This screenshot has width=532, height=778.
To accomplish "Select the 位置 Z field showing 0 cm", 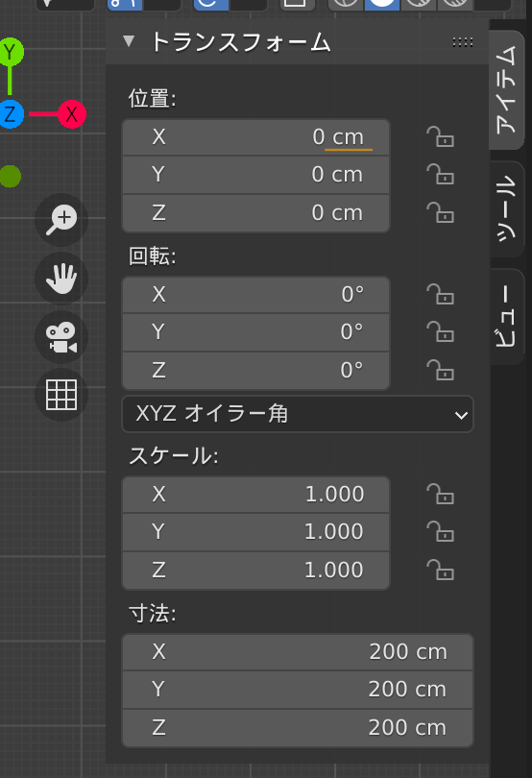I will tap(256, 213).
